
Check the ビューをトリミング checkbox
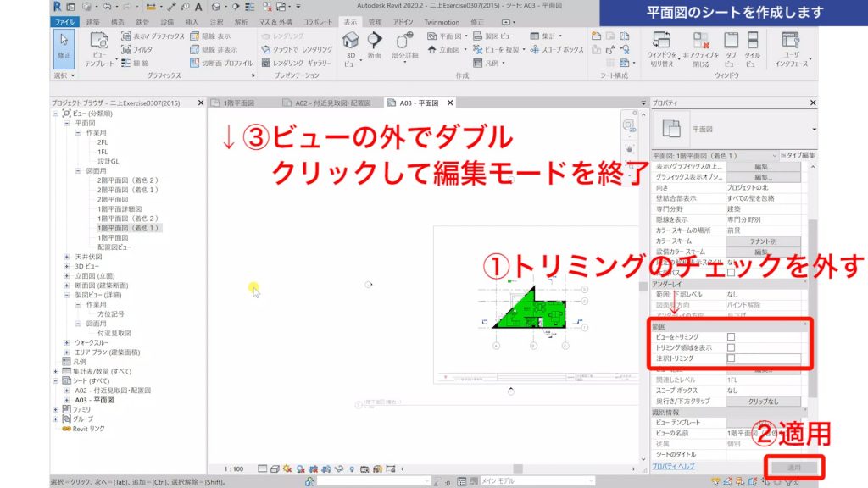(x=731, y=336)
